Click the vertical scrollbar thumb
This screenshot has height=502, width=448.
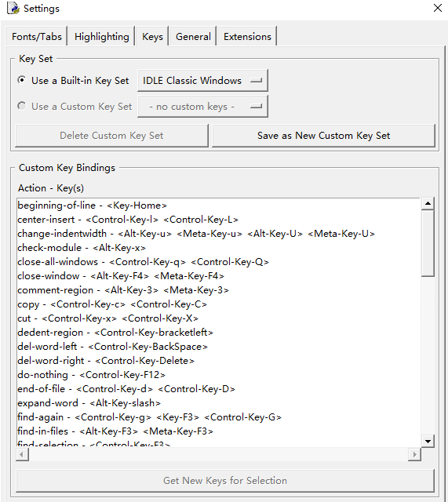(428, 243)
